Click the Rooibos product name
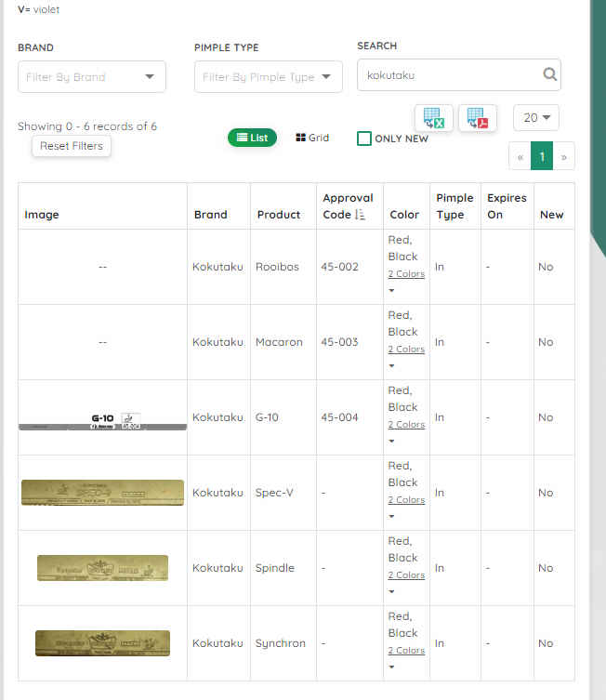Image resolution: width=606 pixels, height=700 pixels. [x=277, y=267]
